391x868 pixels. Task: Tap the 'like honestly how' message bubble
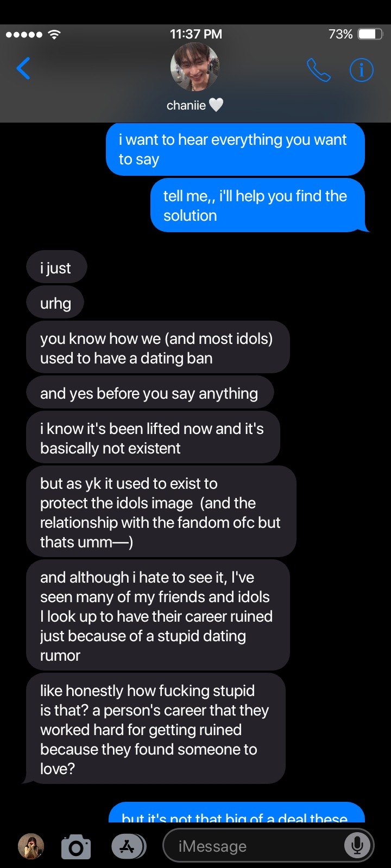tap(155, 729)
